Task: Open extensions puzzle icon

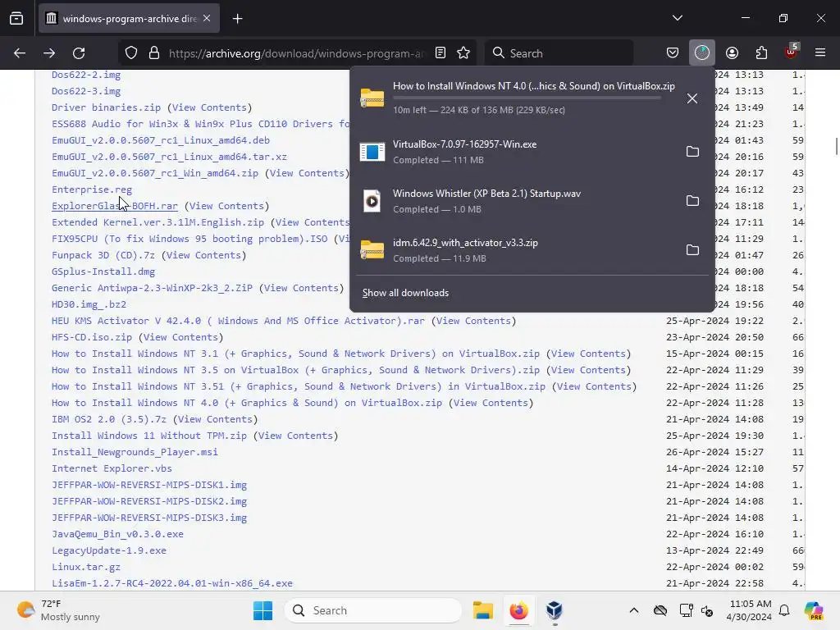Action: tap(761, 53)
